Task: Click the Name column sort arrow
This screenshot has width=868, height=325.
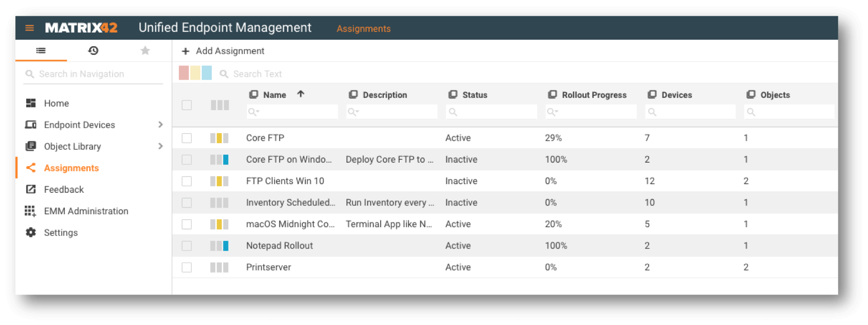Action: click(x=300, y=94)
